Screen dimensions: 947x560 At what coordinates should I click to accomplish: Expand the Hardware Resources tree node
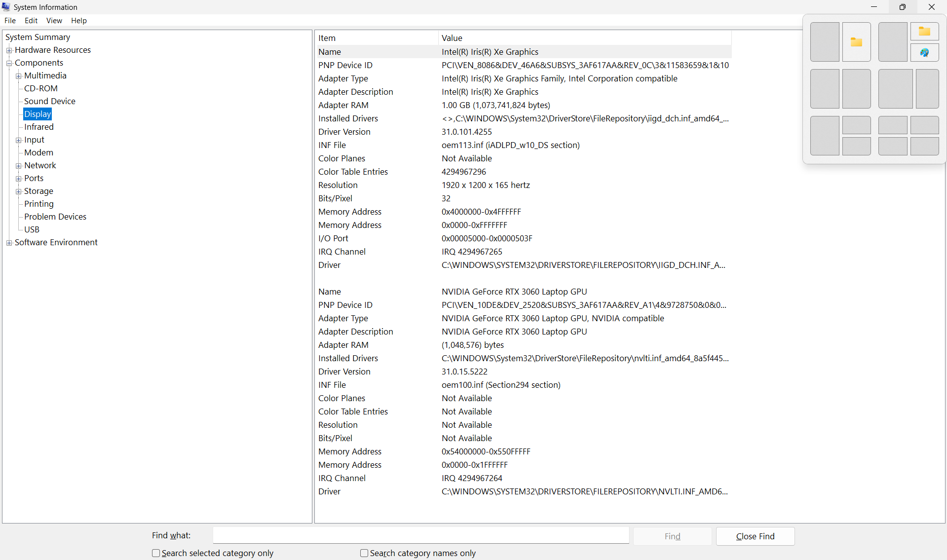coord(9,50)
